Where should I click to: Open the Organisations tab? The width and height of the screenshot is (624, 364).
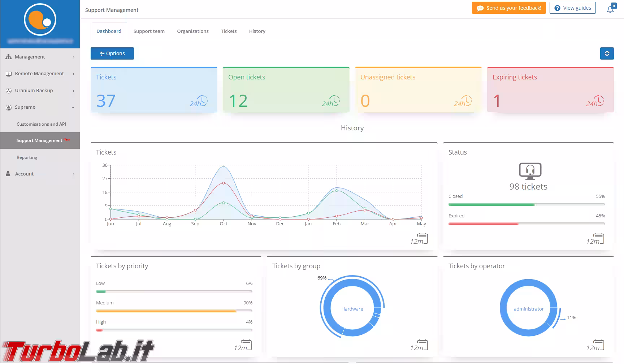click(193, 31)
